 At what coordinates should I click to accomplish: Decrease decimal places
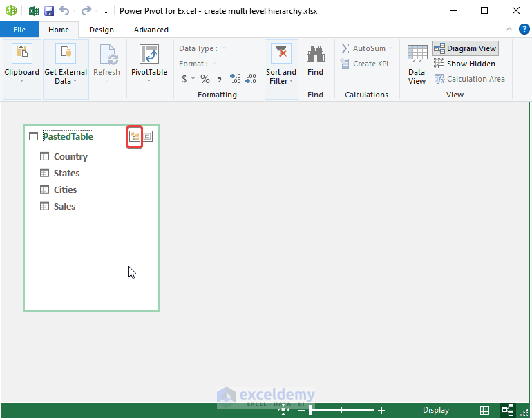pos(251,79)
